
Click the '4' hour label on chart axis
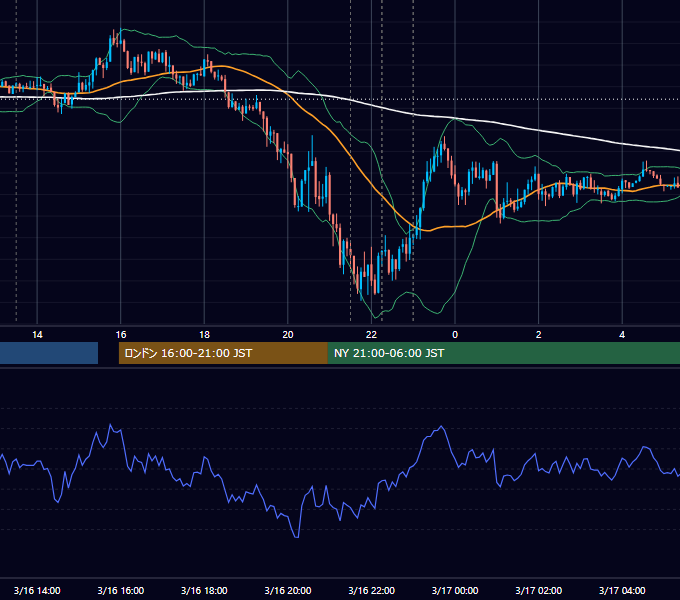(622, 335)
